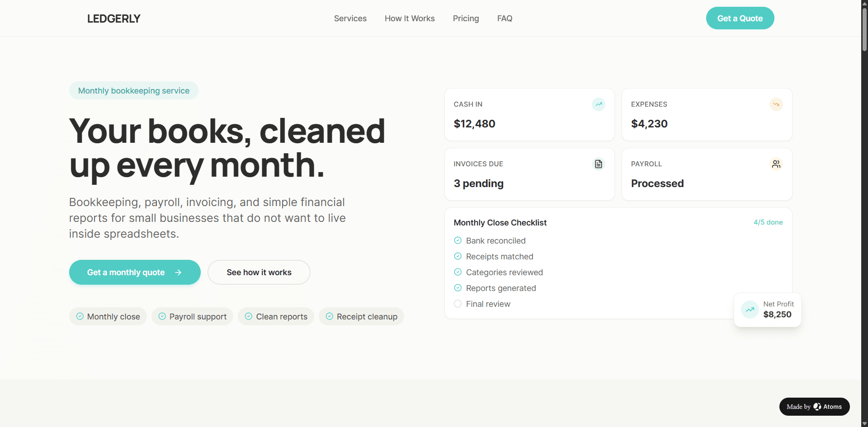Select FAQ in the navigation bar
The width and height of the screenshot is (868, 427).
tap(505, 19)
